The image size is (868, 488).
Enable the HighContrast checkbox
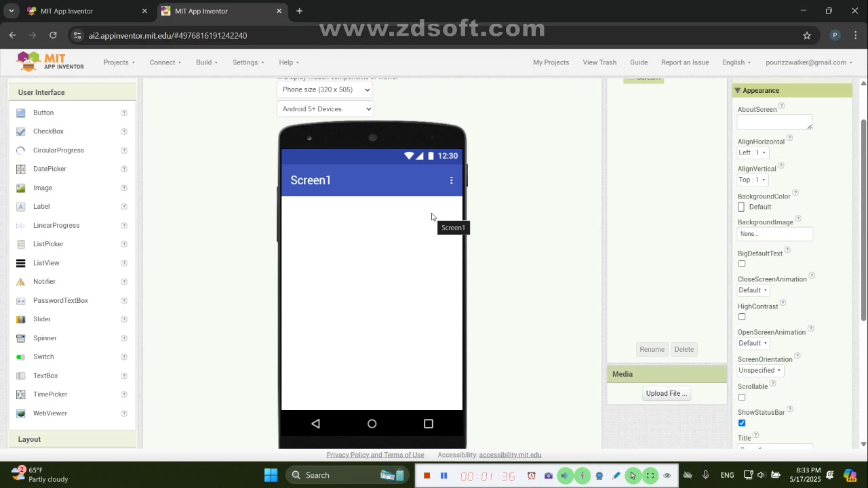[742, 317]
